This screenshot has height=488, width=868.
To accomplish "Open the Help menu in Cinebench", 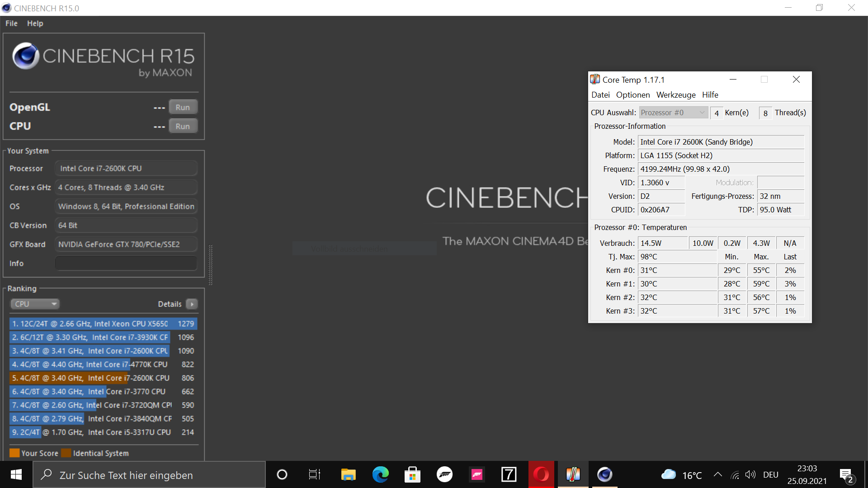I will tap(35, 23).
